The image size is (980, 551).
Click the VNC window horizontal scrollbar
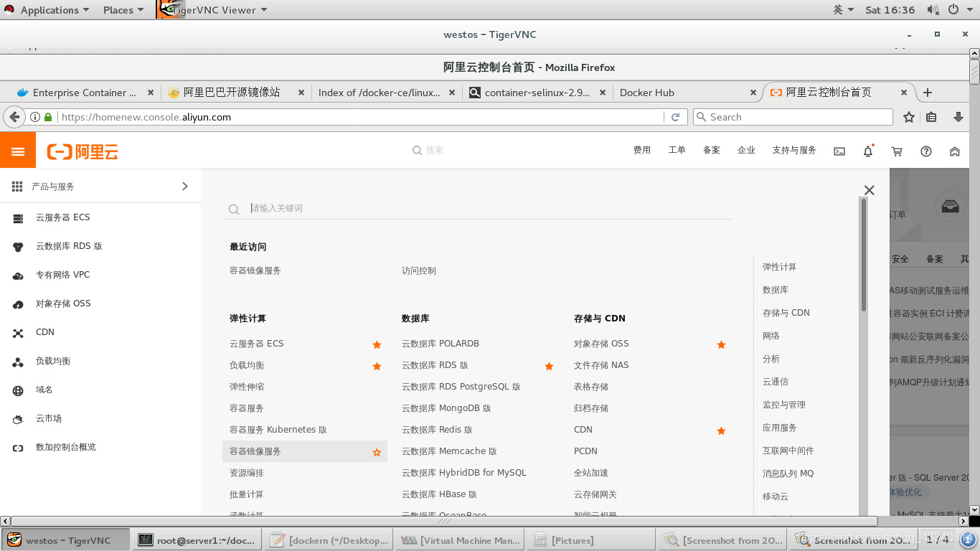pos(443,521)
